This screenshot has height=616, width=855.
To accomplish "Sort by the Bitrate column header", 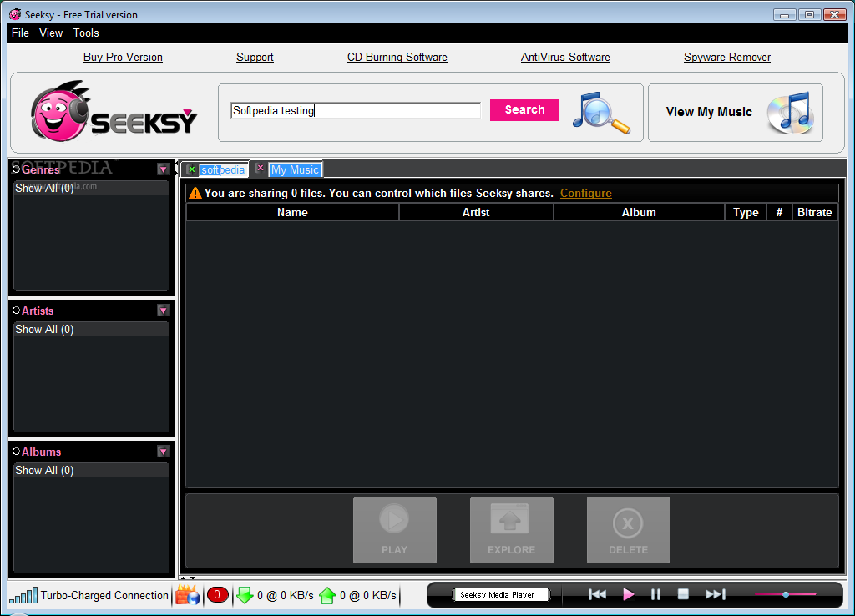I will coord(815,212).
